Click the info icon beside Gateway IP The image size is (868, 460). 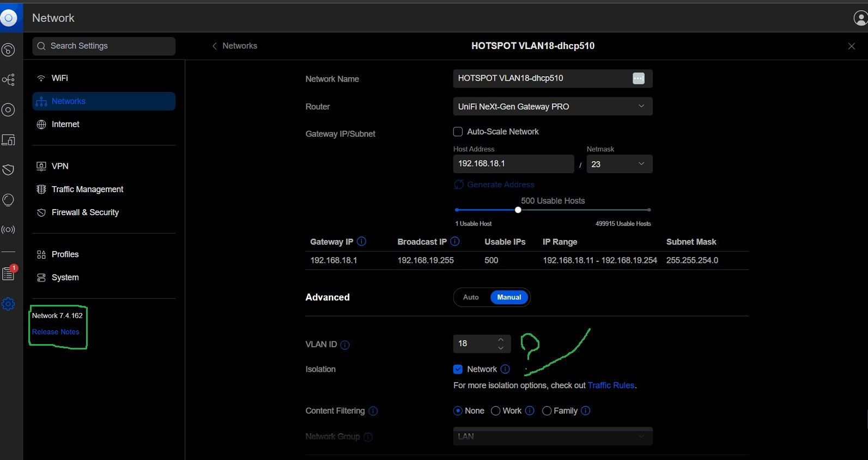(x=361, y=241)
